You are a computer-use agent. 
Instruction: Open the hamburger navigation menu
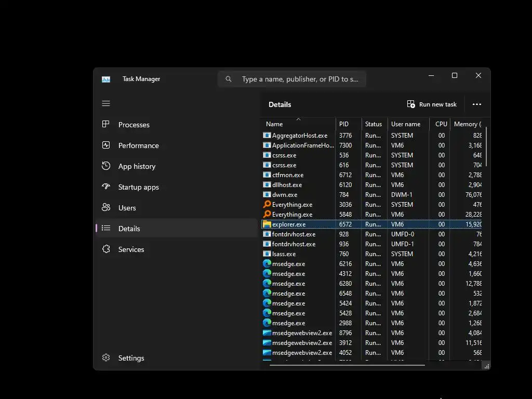coord(106,103)
